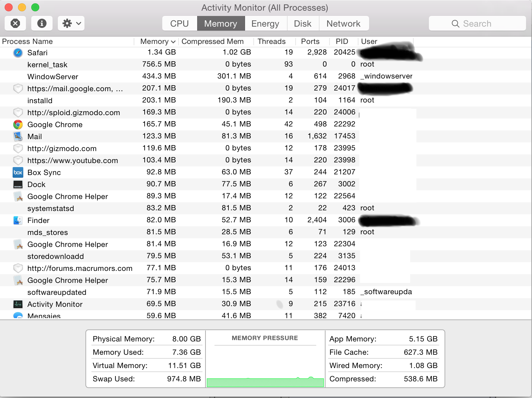Select the kernel_task process row
This screenshot has width=532, height=398.
(x=266, y=65)
